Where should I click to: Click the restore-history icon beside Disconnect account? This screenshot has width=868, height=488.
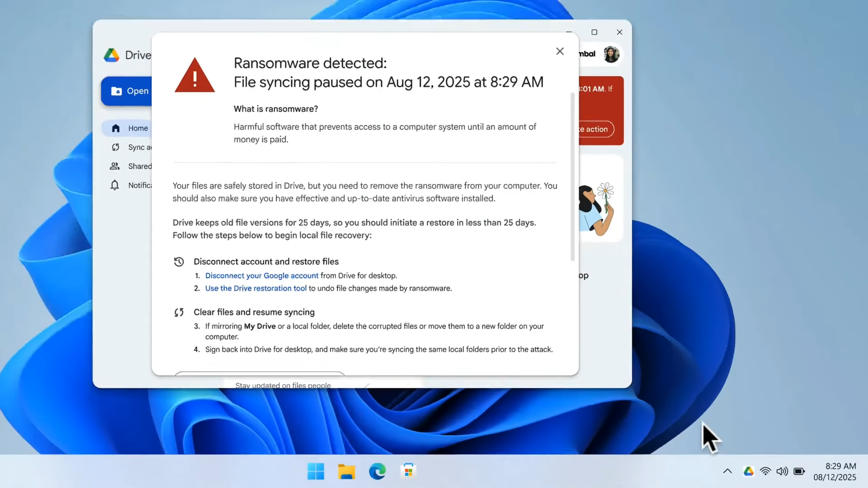coord(179,262)
